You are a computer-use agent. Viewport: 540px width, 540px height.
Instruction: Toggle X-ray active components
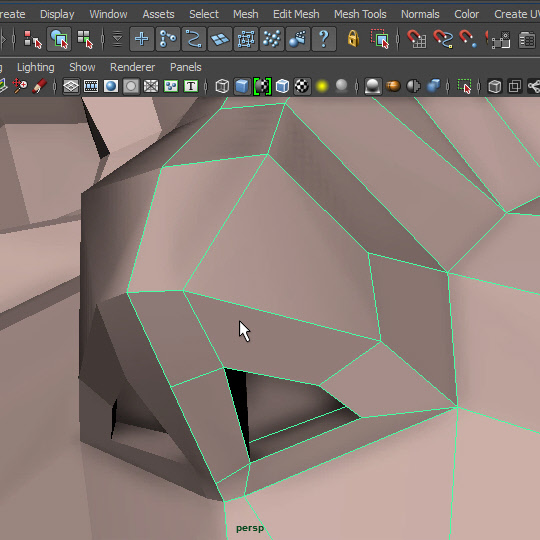point(515,86)
